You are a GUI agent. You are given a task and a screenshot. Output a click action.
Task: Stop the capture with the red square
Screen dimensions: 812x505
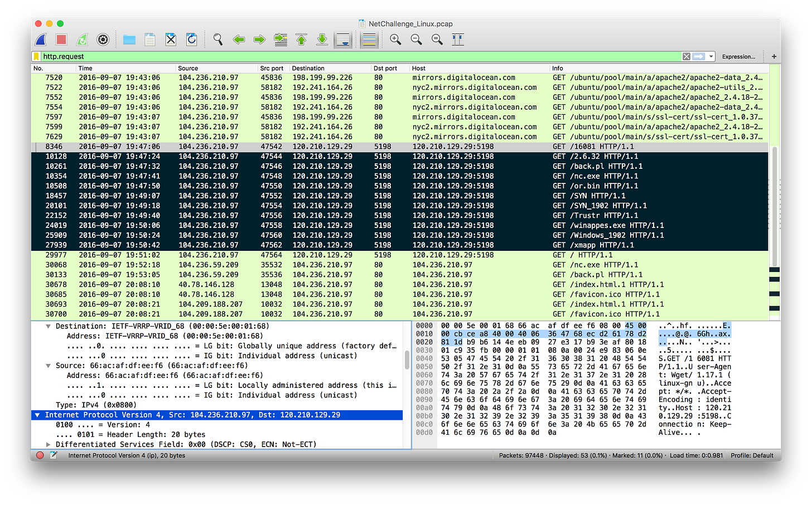tap(61, 40)
